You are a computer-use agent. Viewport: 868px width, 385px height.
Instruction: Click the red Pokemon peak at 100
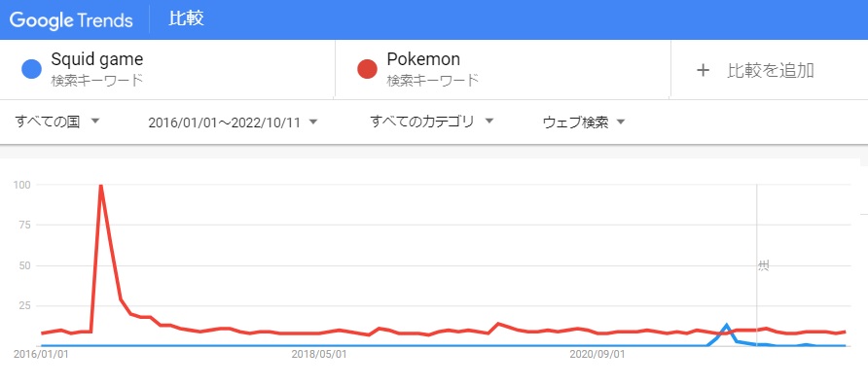(x=101, y=186)
